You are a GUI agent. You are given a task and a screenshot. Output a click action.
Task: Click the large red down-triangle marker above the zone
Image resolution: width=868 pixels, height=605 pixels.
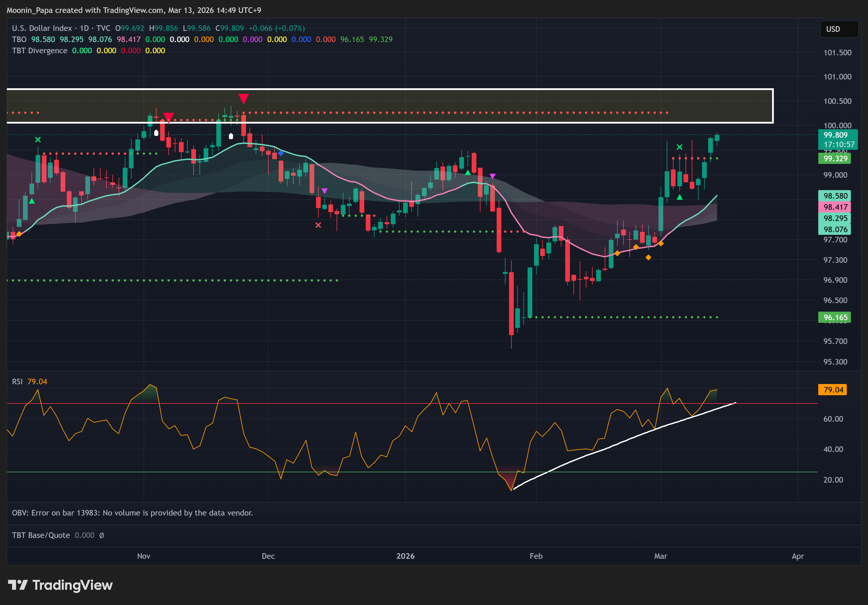click(243, 99)
